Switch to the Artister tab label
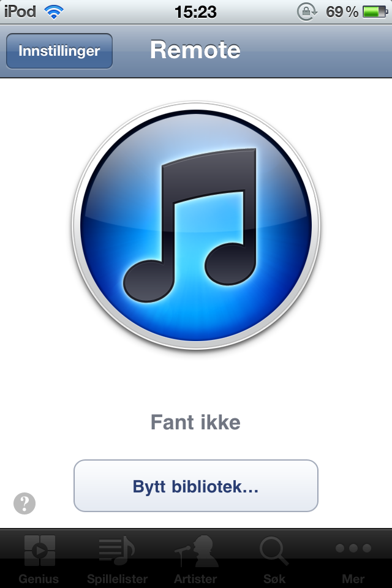 195,579
